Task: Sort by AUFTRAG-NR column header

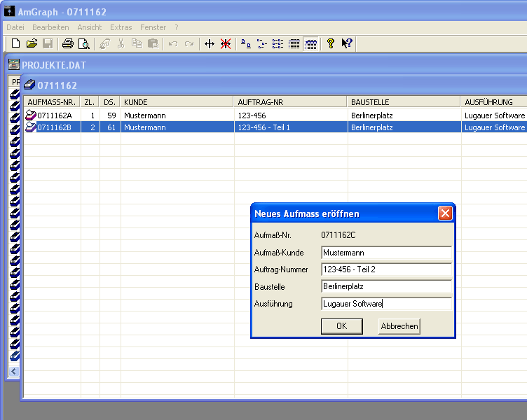Action: pos(290,101)
